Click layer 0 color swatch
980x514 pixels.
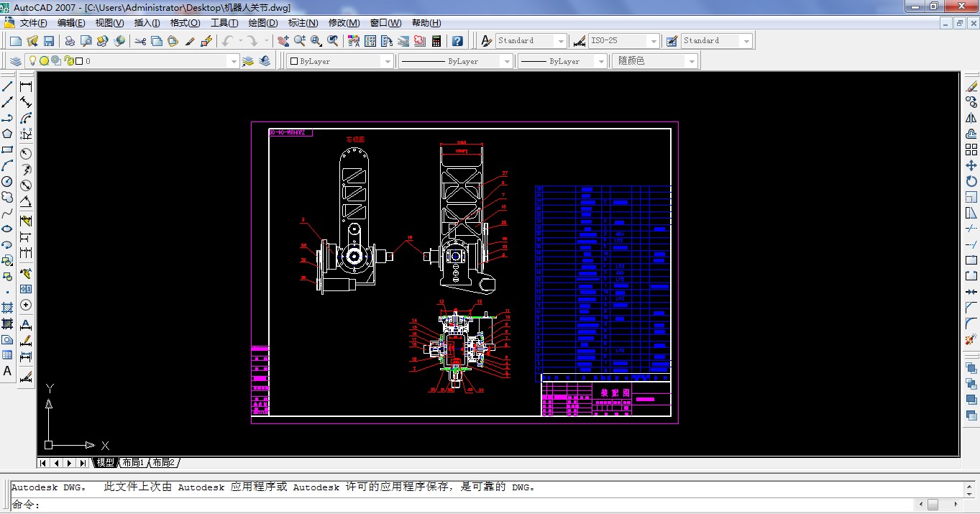(x=79, y=61)
